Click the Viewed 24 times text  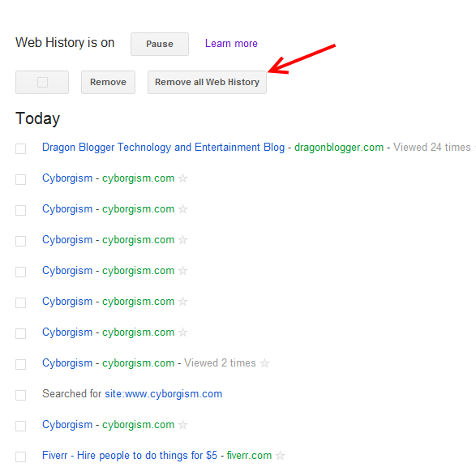click(431, 148)
